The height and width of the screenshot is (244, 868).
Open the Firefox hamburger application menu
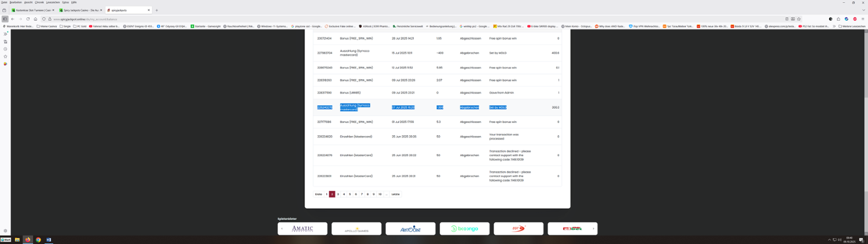pyautogui.click(x=863, y=19)
